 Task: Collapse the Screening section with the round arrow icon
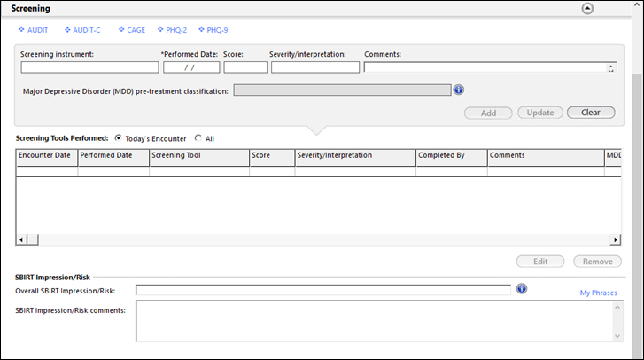pos(587,9)
